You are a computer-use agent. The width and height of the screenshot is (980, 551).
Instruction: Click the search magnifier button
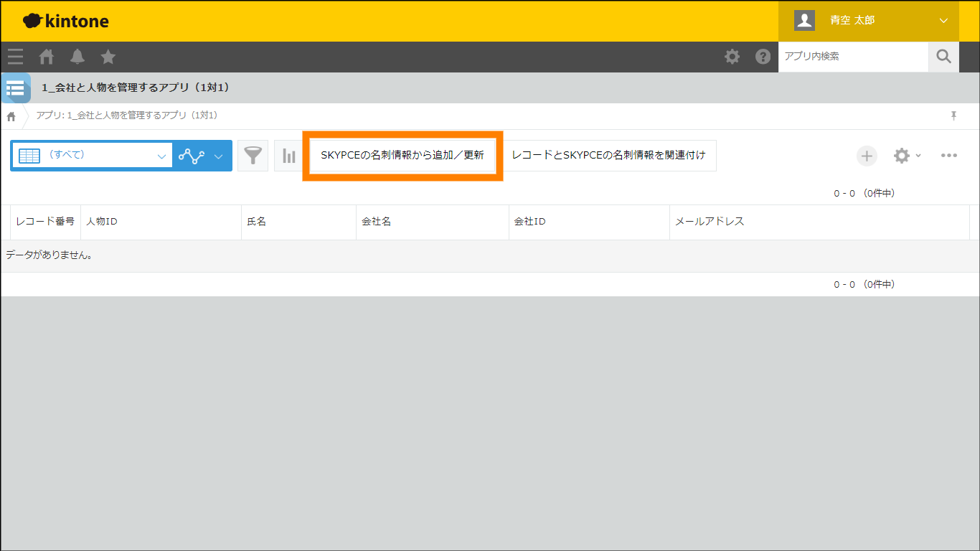(943, 57)
